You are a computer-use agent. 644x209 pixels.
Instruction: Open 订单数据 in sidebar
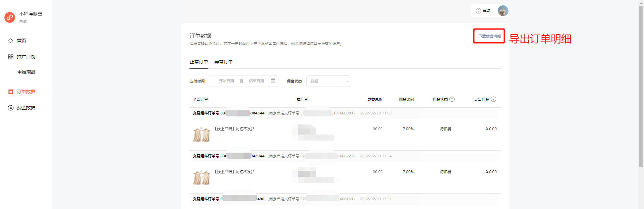tap(26, 92)
